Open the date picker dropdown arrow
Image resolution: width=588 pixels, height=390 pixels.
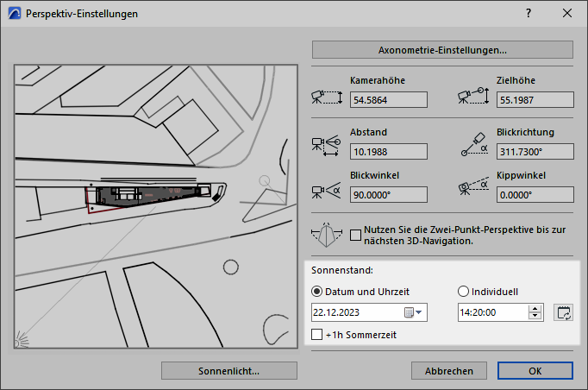point(419,312)
